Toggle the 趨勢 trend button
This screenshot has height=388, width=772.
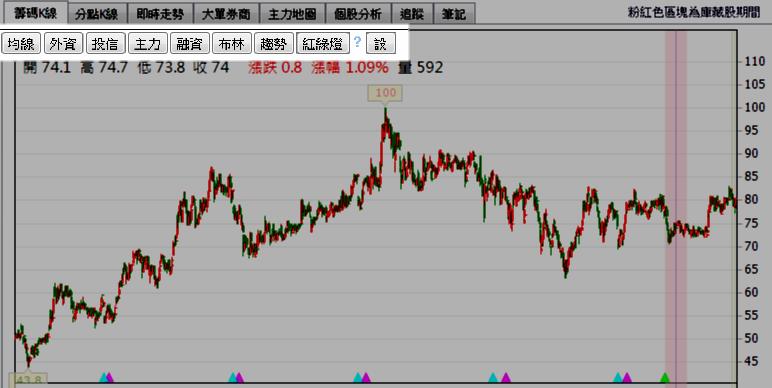274,43
